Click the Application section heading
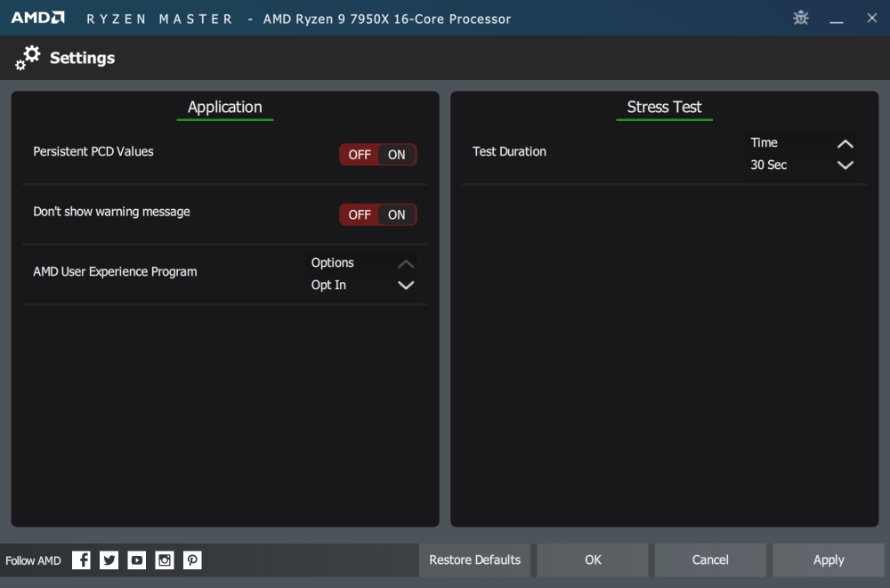The width and height of the screenshot is (890, 588). tap(225, 108)
